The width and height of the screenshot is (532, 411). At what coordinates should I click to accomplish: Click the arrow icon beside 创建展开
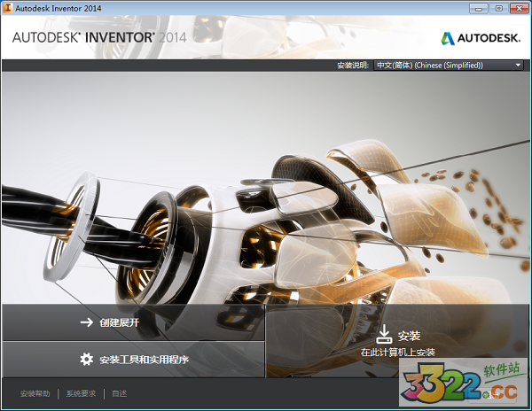click(x=87, y=322)
